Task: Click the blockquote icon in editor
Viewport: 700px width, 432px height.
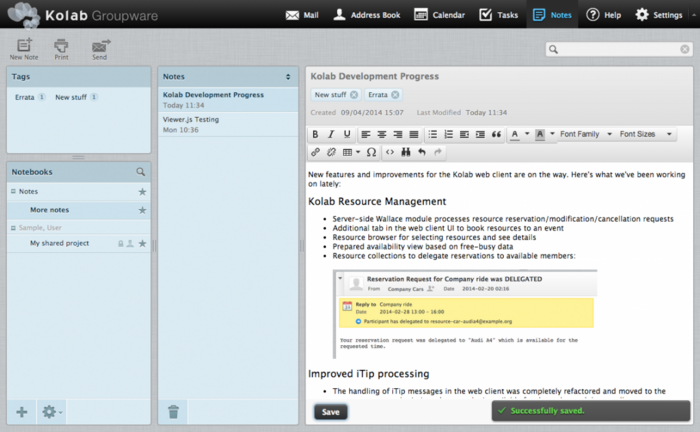Action: [x=496, y=134]
